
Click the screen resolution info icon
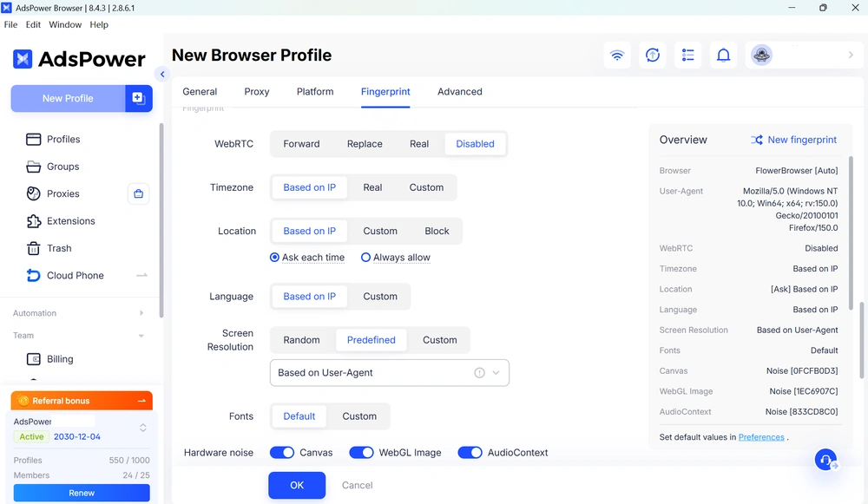479,373
